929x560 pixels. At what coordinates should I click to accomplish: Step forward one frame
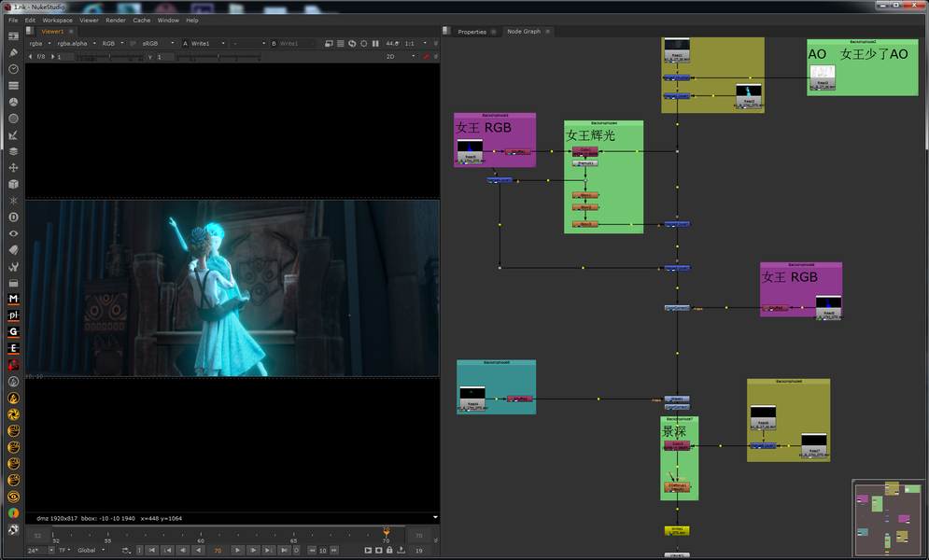click(x=252, y=550)
